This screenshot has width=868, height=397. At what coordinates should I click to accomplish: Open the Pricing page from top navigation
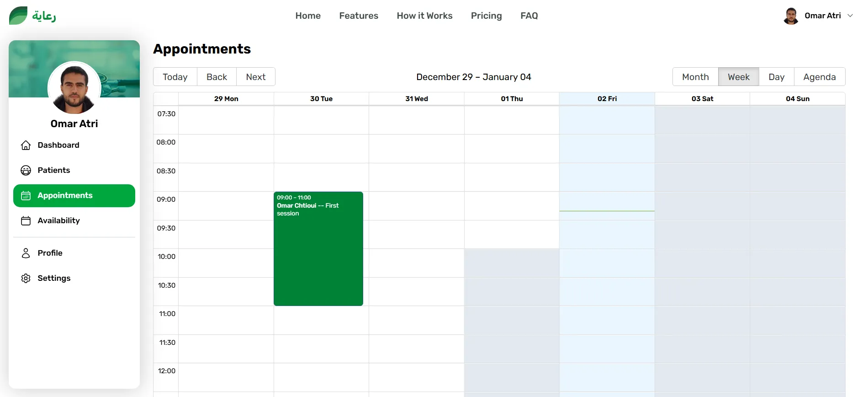tap(486, 16)
